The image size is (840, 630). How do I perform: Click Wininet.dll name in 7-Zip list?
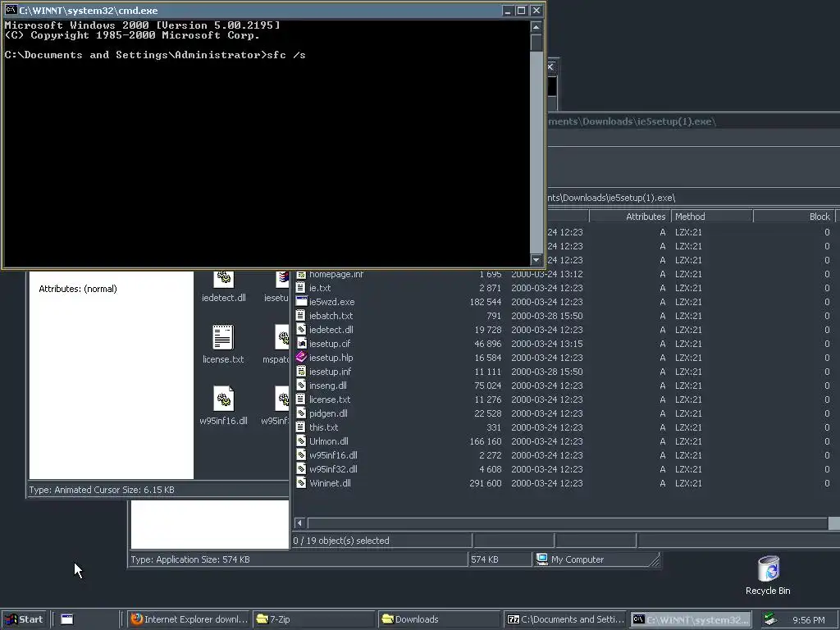[x=330, y=482]
